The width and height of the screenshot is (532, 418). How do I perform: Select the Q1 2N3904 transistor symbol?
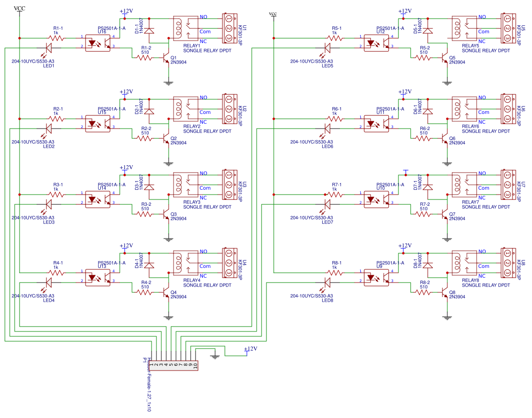click(167, 58)
